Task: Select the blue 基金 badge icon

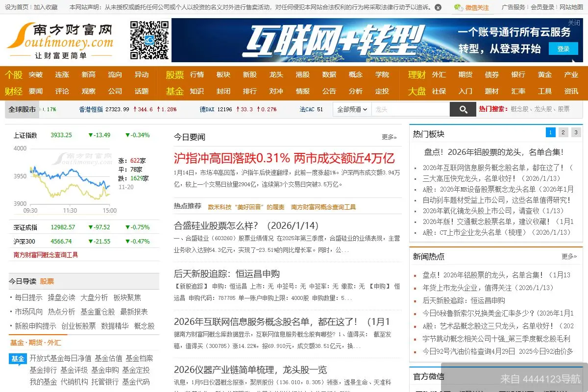Action: tap(17, 359)
